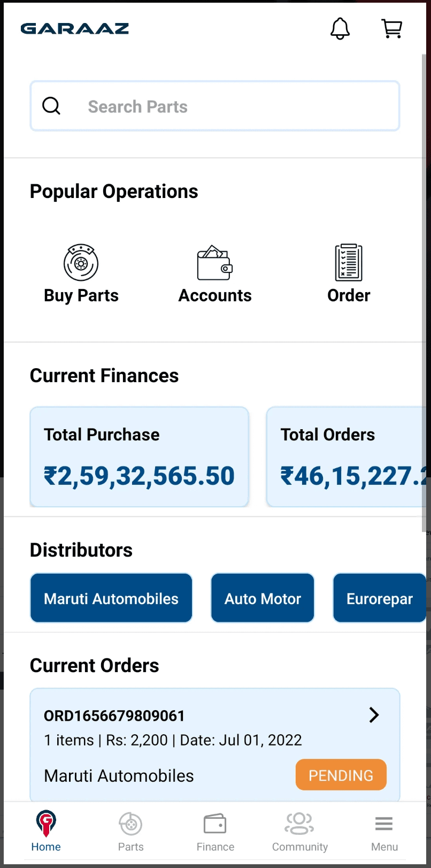Image resolution: width=431 pixels, height=868 pixels.
Task: Click the PENDING status badge
Action: point(341,775)
